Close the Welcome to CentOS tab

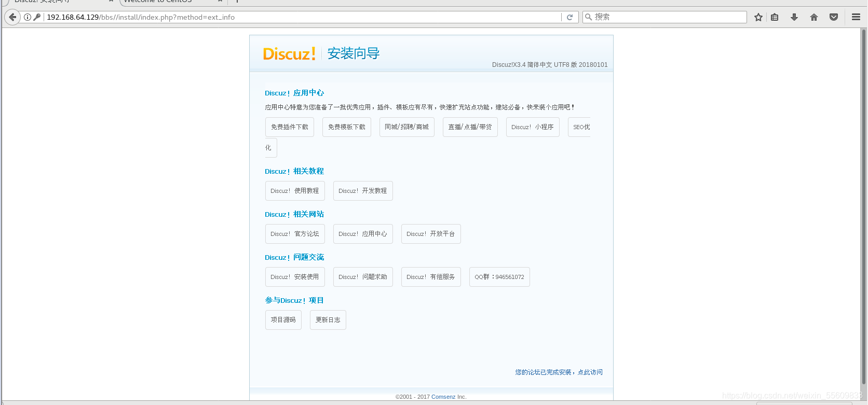220,2
